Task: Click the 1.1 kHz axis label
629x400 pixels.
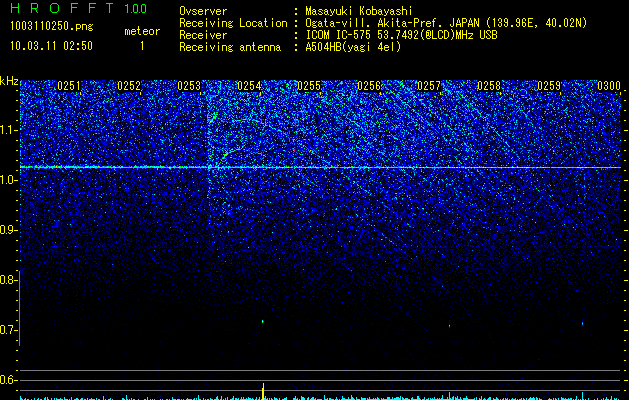Action: tap(8, 130)
